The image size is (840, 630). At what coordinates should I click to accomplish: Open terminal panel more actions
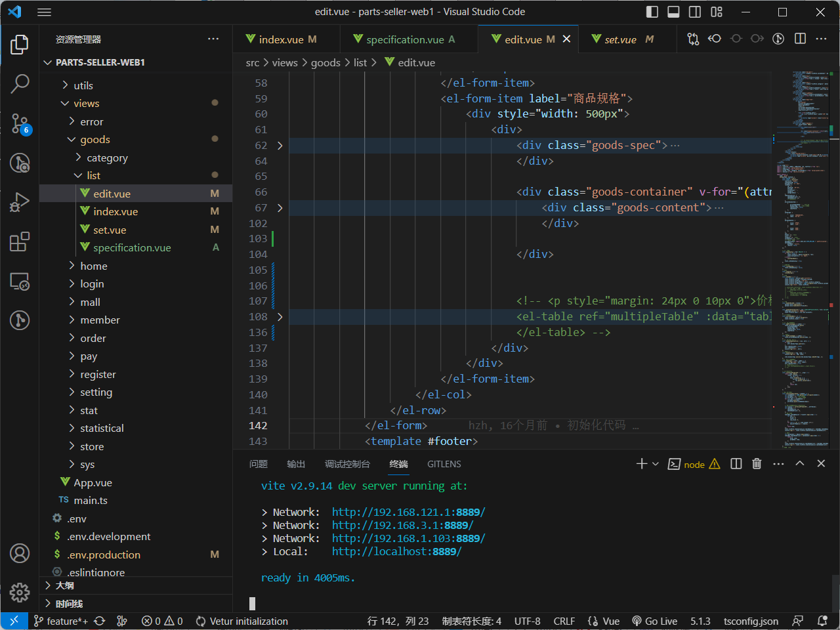pos(778,464)
